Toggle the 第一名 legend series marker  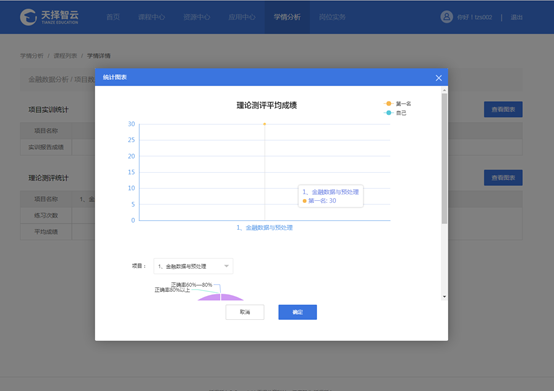(x=388, y=103)
